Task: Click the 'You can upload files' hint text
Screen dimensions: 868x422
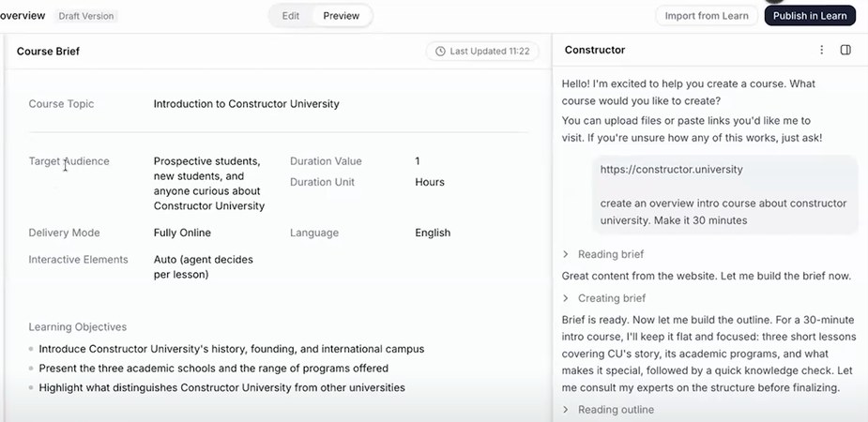Action: 692,128
